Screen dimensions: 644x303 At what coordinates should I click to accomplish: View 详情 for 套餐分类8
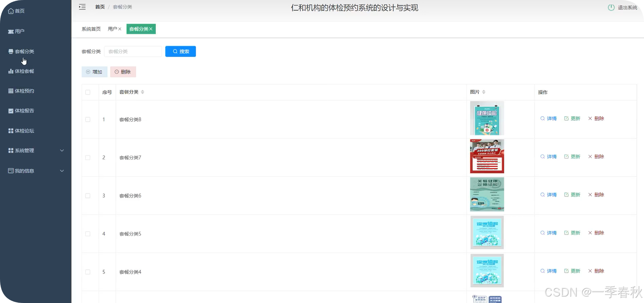(548, 119)
